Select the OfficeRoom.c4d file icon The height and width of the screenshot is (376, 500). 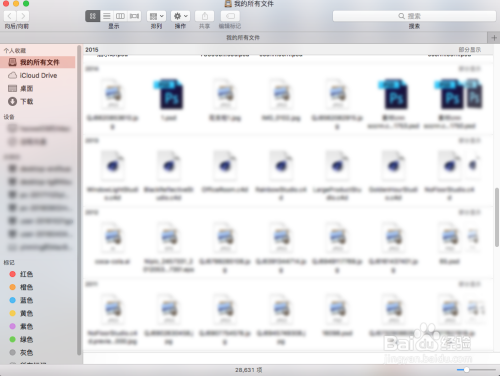coord(225,165)
